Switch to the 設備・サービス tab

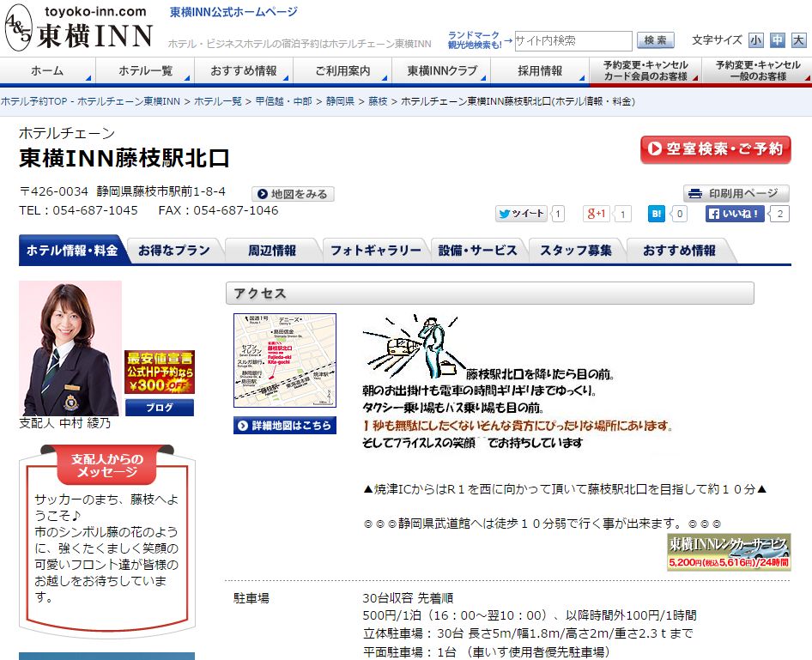pos(477,251)
